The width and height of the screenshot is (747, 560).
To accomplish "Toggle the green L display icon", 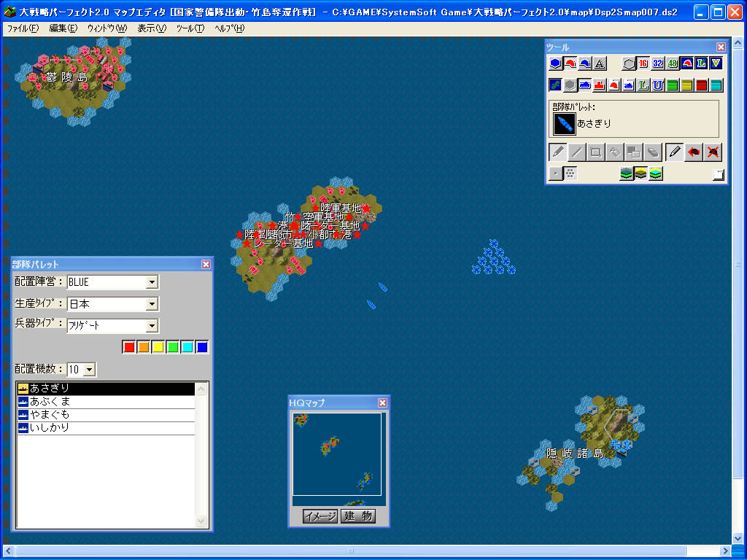I will coord(701,63).
